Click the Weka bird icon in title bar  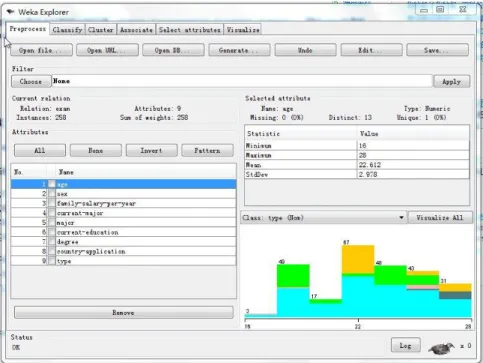tap(10, 12)
